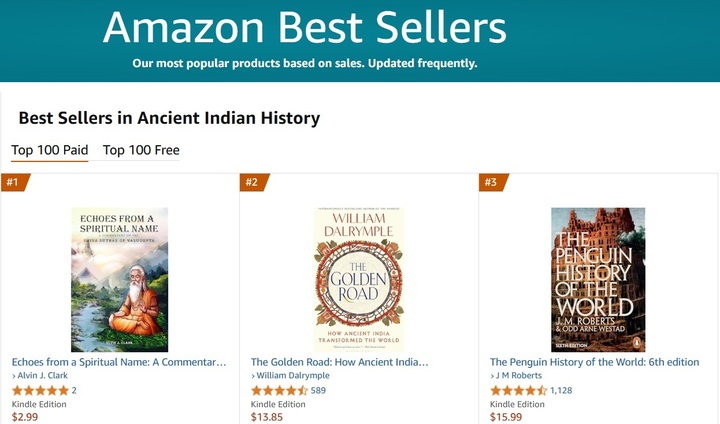View the 1,128 reviews count
The height and width of the screenshot is (424, 720).
pyautogui.click(x=561, y=390)
